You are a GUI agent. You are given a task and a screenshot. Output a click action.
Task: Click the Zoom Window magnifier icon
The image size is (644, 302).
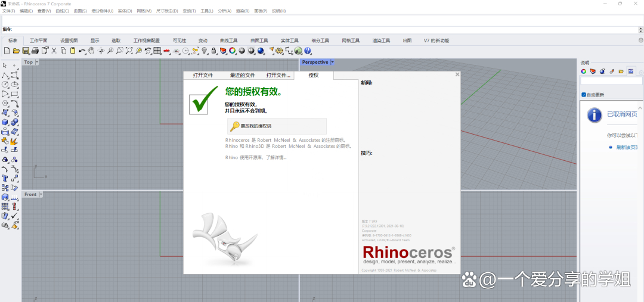pos(119,51)
